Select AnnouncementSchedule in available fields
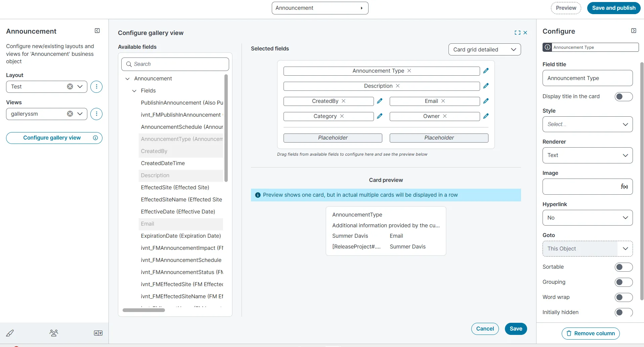Viewport: 644px width, 347px height. click(182, 127)
